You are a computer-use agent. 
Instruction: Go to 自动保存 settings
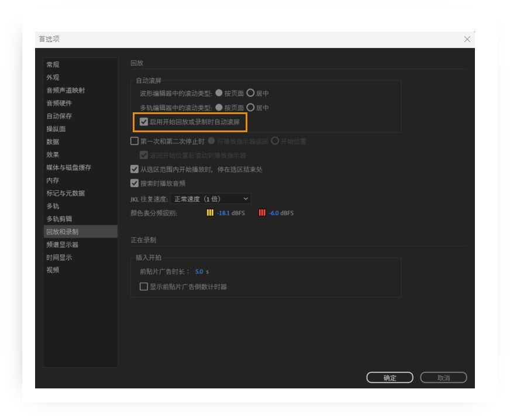pyautogui.click(x=80, y=116)
